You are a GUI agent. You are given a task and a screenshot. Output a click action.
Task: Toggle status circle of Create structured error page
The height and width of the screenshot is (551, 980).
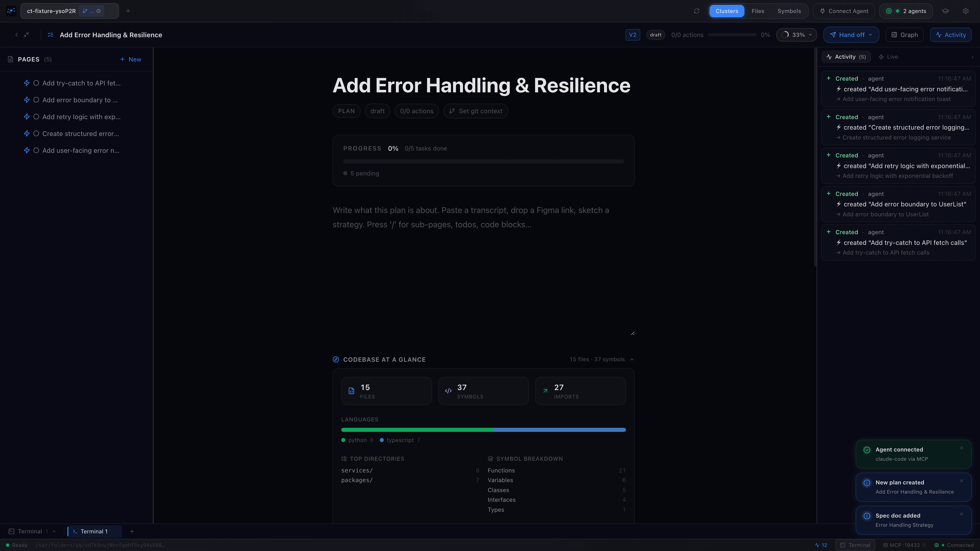[36, 133]
